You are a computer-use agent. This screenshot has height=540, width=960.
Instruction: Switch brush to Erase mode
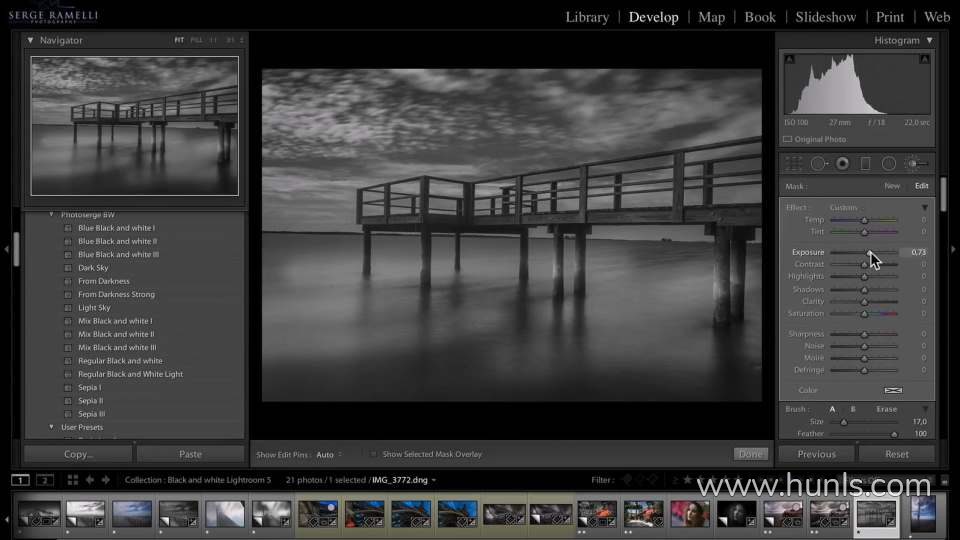pos(887,409)
